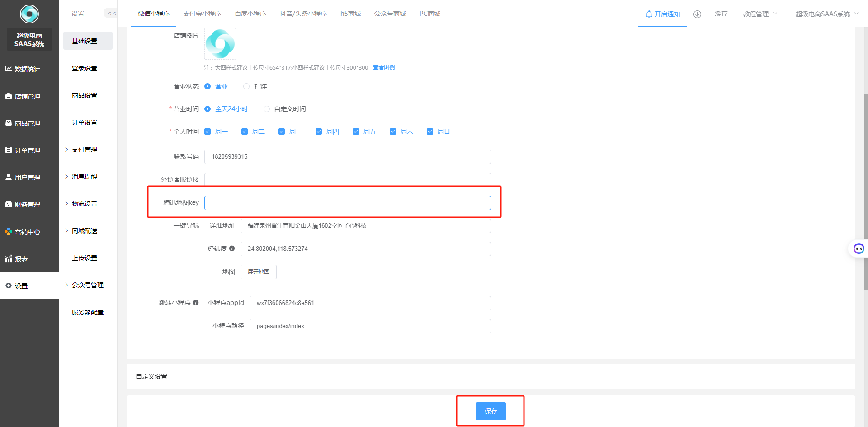Viewport: 868px width, 427px height.
Task: Click the 查看图例 link
Action: [x=383, y=67]
